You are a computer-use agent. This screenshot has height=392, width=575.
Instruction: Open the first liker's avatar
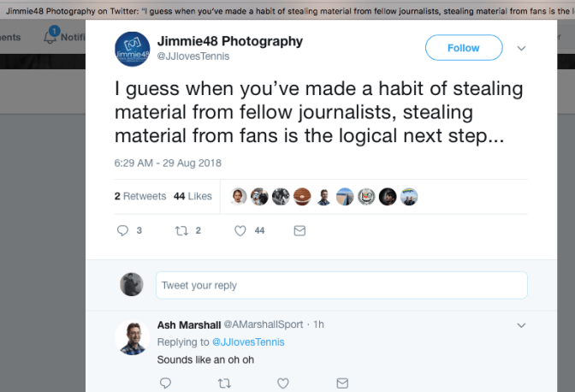coord(239,196)
